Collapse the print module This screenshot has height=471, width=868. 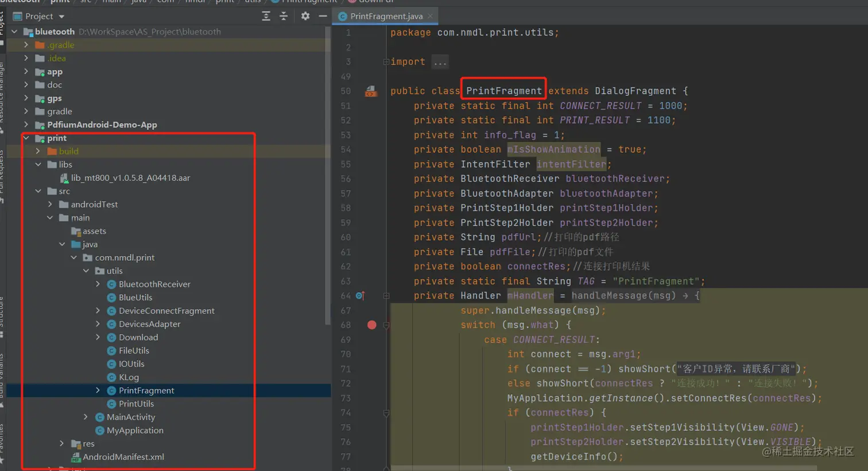point(26,138)
